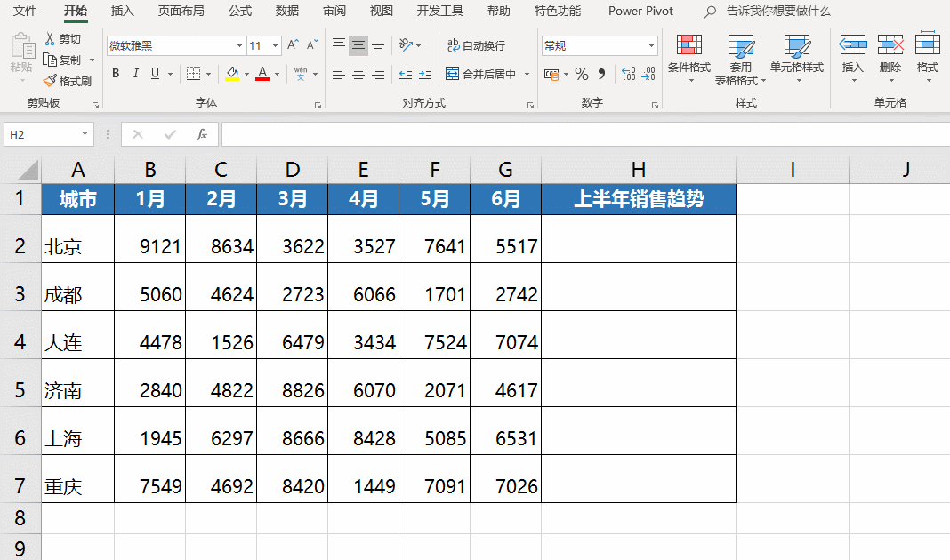The width and height of the screenshot is (950, 560).
Task: Switch to the 公式 (Formulas) tab
Action: click(240, 11)
